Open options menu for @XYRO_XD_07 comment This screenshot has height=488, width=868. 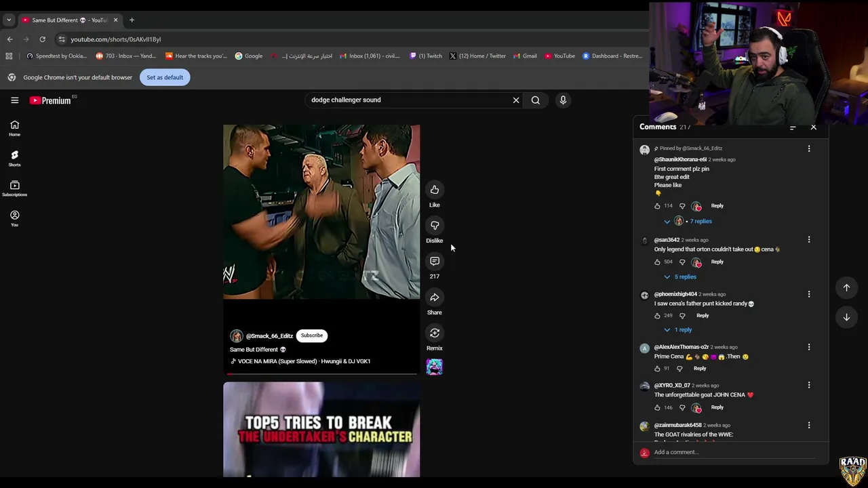tap(809, 385)
